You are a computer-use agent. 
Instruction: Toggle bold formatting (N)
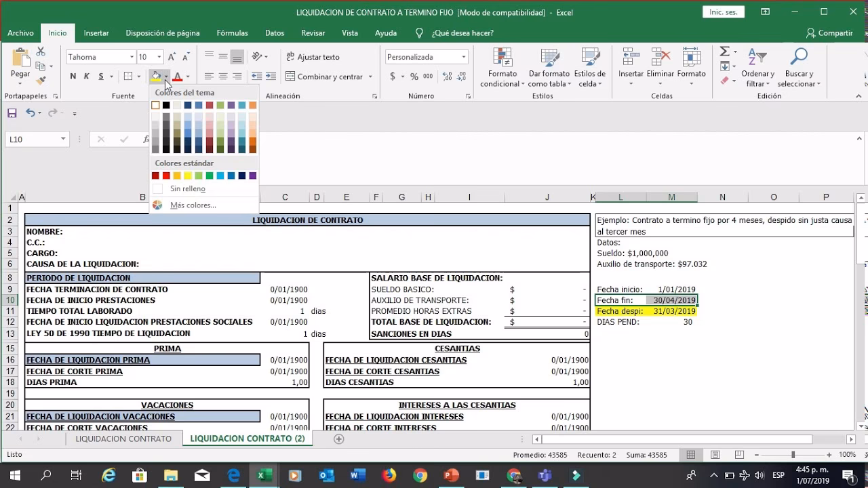[73, 77]
